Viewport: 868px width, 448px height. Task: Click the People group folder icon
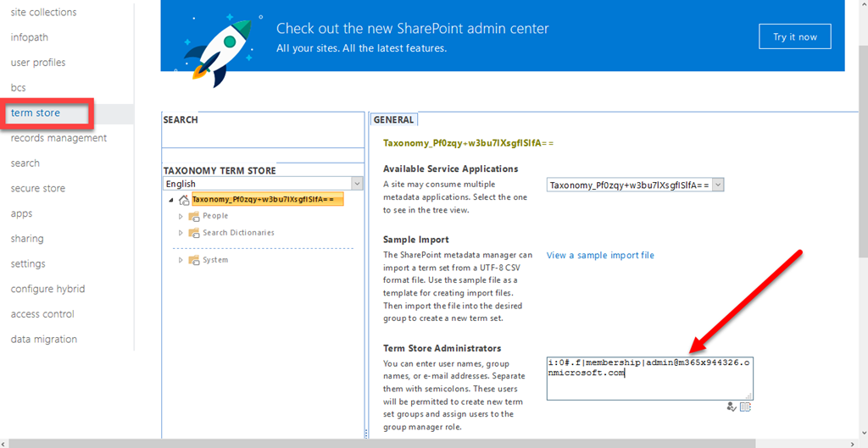click(194, 216)
